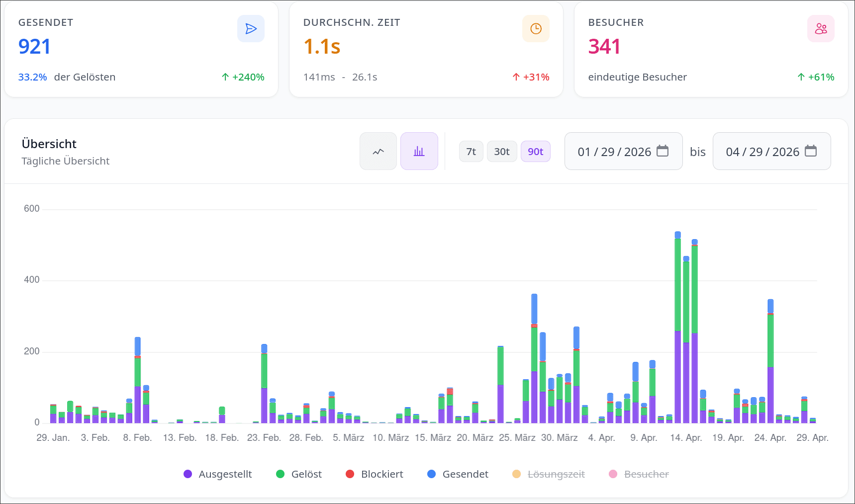Click the 33.2% solved percentage
The image size is (855, 504).
(32, 77)
